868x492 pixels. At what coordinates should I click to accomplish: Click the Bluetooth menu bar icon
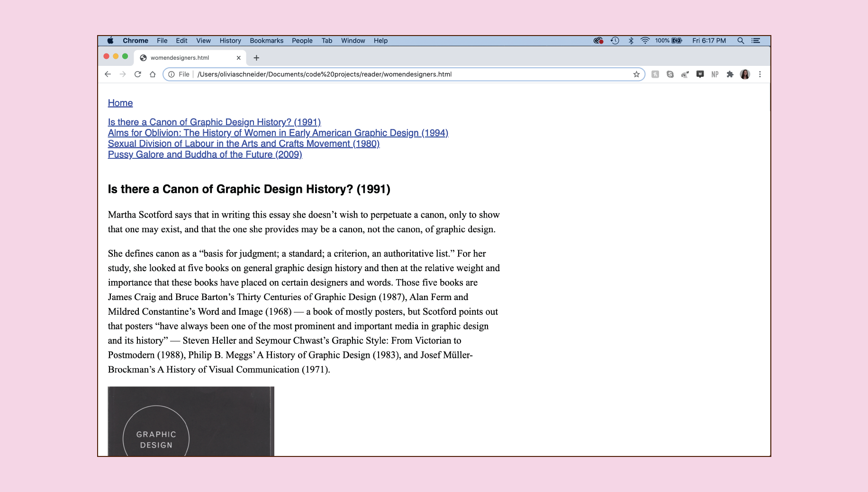[x=631, y=41]
